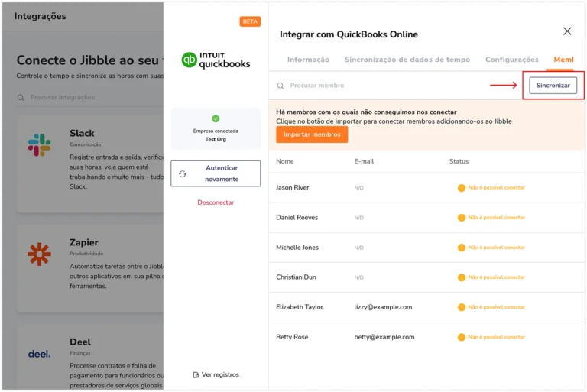Click the Sincronizar button
Image resolution: width=587 pixels, height=392 pixels.
click(x=553, y=86)
